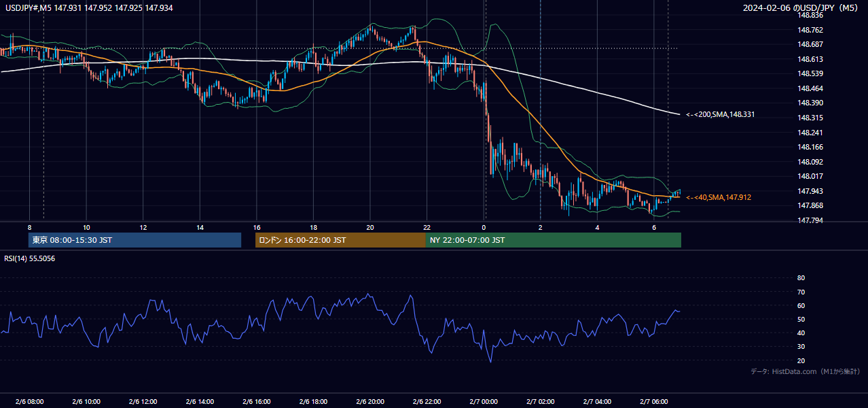868x408 pixels.
Task: Click hour label 12 under the price chart
Action: (x=143, y=227)
